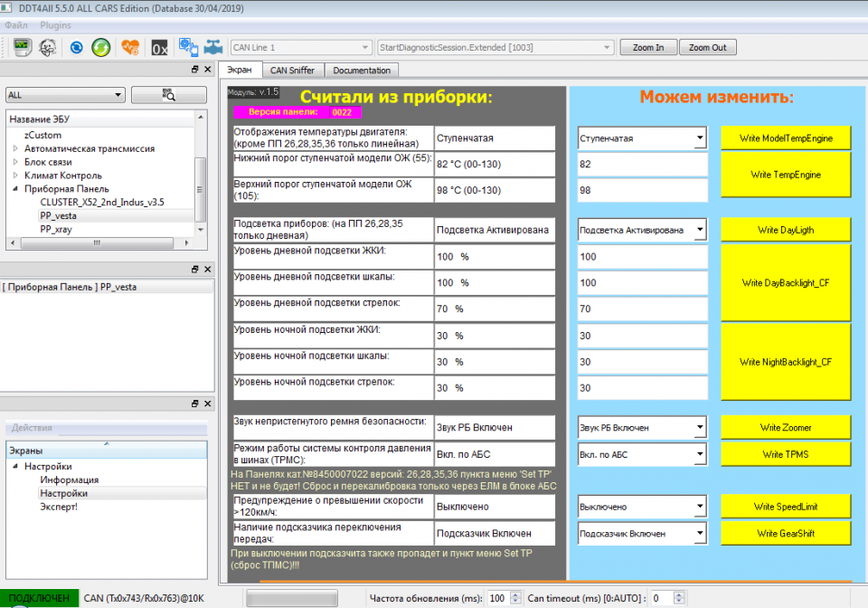The width and height of the screenshot is (868, 608).
Task: Click the blue screens with hand icon
Action: [188, 47]
